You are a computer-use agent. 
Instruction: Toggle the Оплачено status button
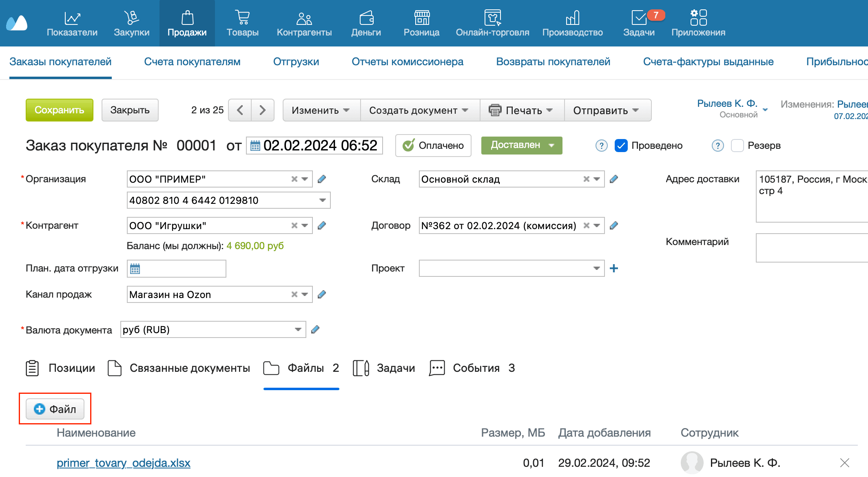[433, 146]
